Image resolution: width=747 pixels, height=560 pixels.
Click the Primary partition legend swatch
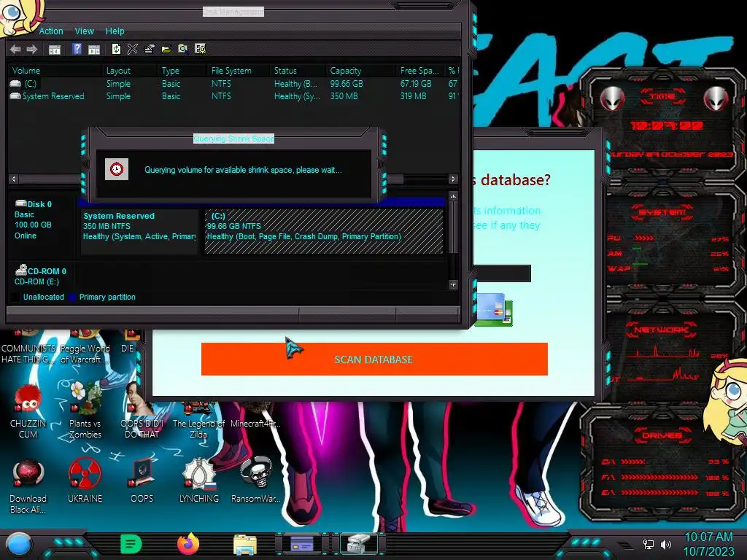tap(72, 297)
